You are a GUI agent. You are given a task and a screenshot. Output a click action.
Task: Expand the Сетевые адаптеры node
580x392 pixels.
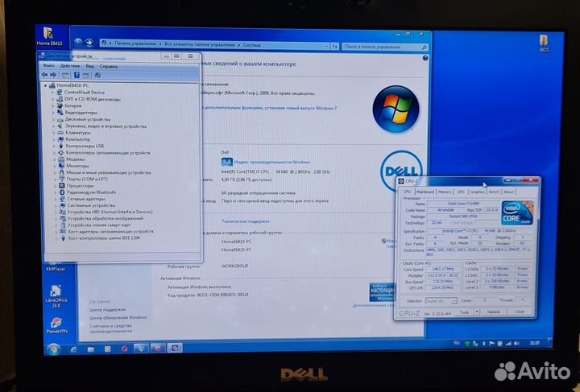click(56, 199)
